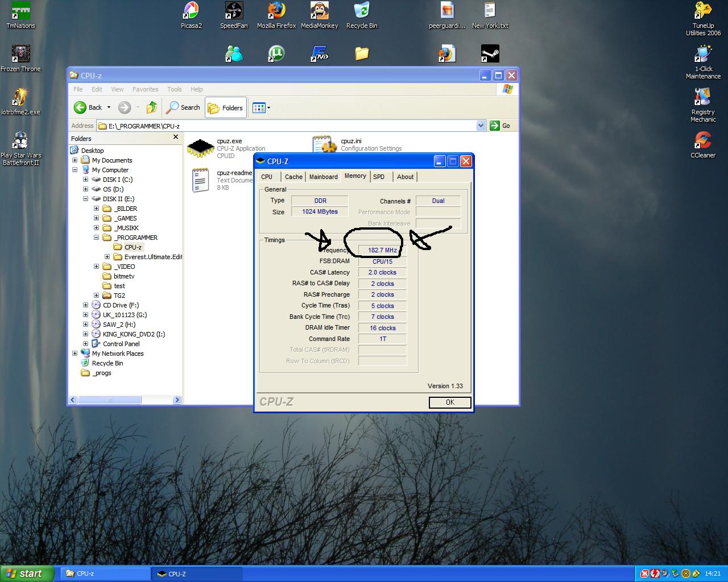This screenshot has height=582, width=728.
Task: Open the MSN Messenger desktop icon
Action: point(234,54)
